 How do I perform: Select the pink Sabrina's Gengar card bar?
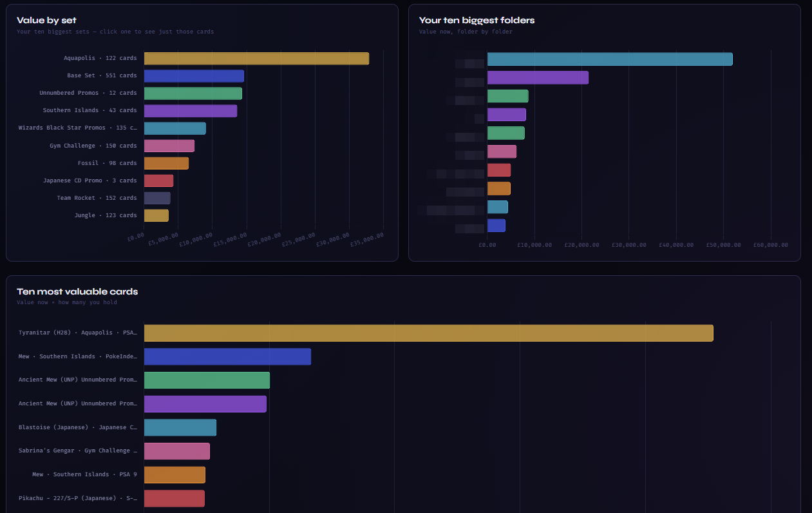point(177,451)
